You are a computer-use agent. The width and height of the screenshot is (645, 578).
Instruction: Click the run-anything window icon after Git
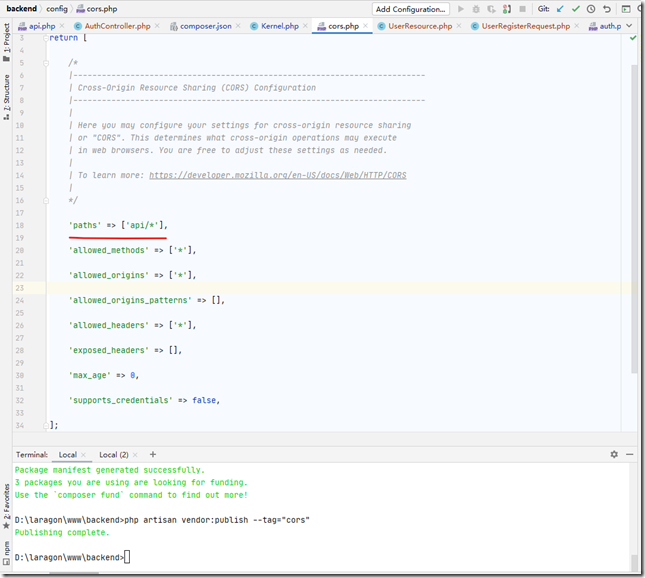click(626, 9)
